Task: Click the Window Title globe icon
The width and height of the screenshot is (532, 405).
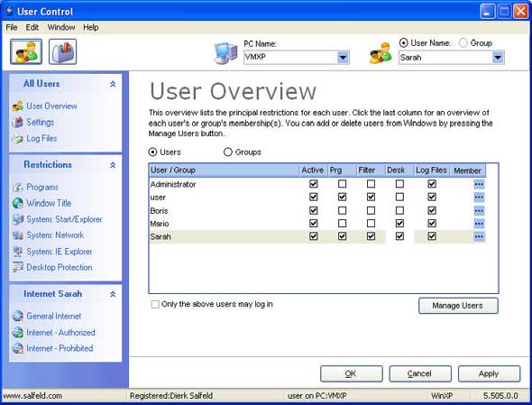Action: point(18,203)
